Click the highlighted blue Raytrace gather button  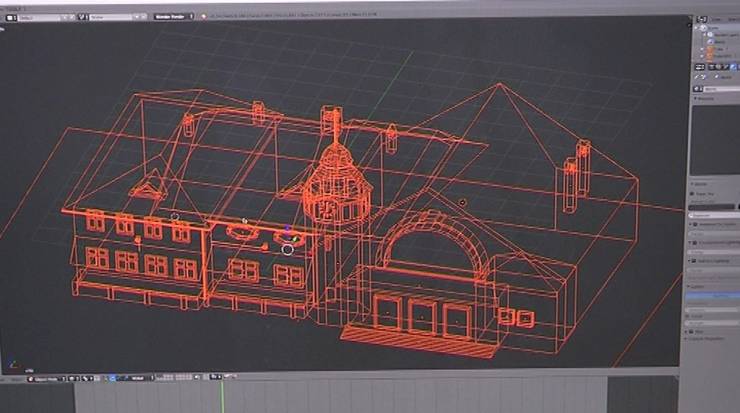pyautogui.click(x=713, y=296)
